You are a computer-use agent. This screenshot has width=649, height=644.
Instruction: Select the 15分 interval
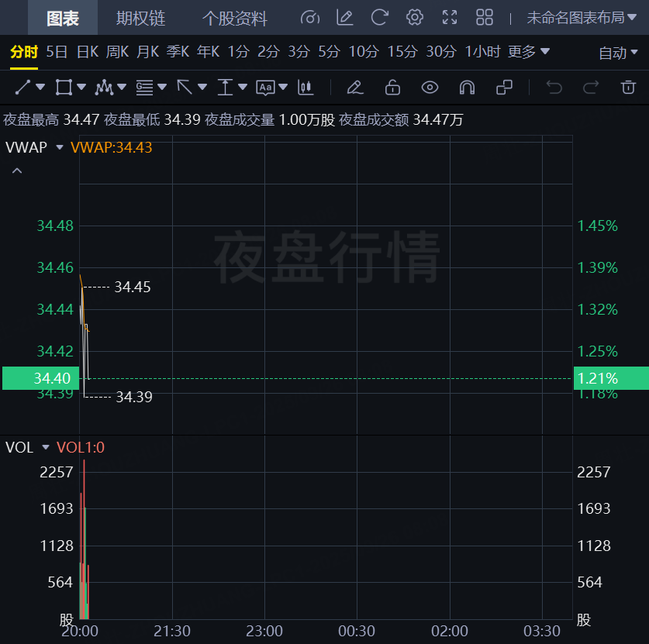(402, 52)
